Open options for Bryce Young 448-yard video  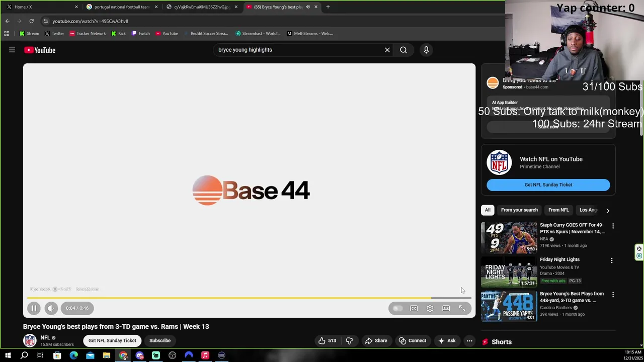pos(613,295)
